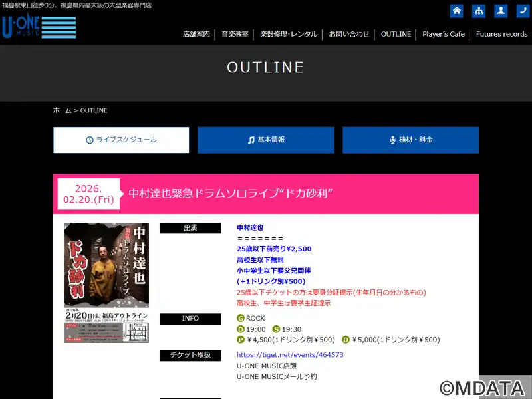This screenshot has width=532, height=399.
Task: Click the 高校生以下無料 text
Action: click(x=260, y=260)
